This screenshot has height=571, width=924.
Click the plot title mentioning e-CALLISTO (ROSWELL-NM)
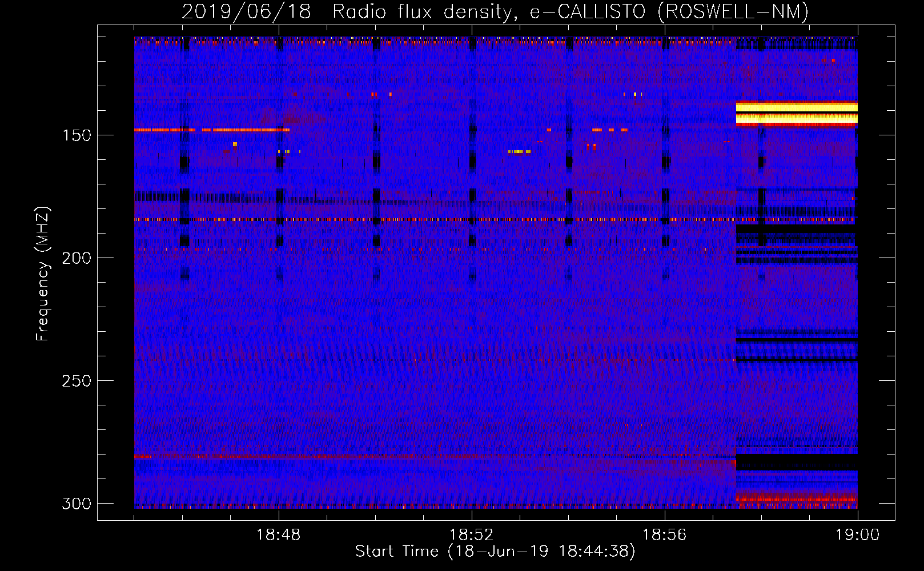point(495,11)
